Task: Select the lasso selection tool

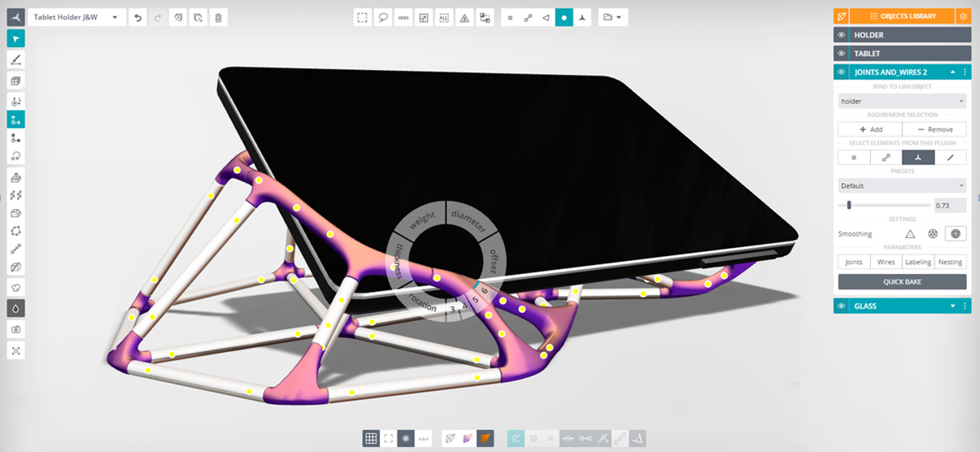Action: pos(382,17)
